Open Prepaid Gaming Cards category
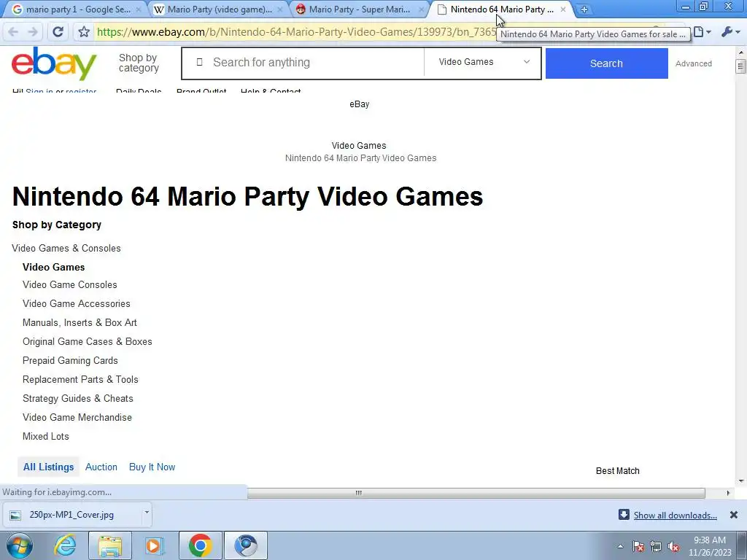Viewport: 747px width, 560px height. click(x=70, y=360)
